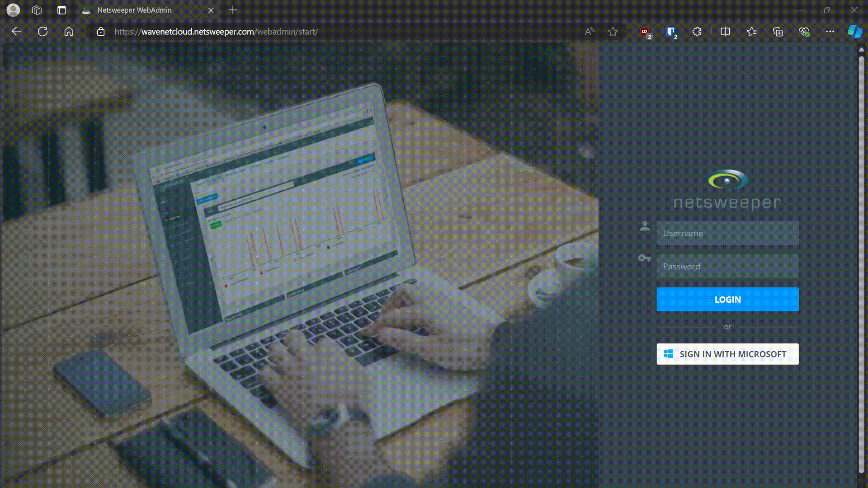Open the Favorites list icon
Viewport: 868px width, 488px height.
pyautogui.click(x=751, y=32)
